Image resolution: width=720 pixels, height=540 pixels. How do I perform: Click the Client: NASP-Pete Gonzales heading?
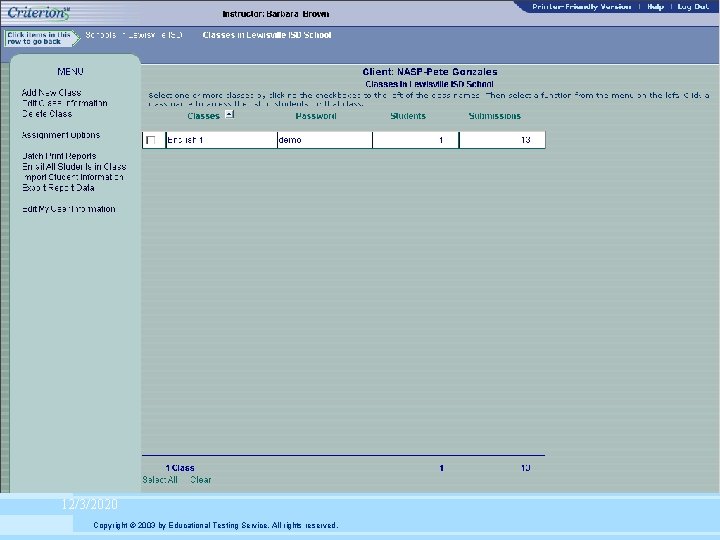point(430,72)
